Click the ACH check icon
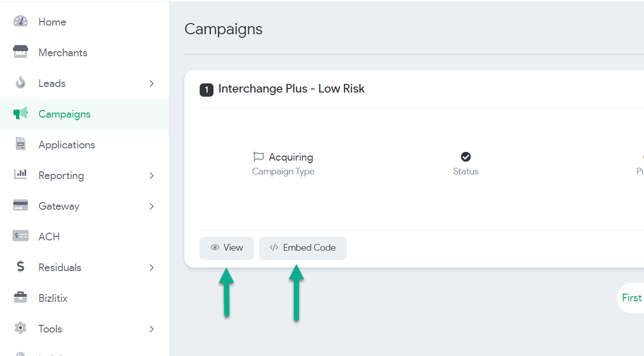Screen dimensions: 644x356 pyautogui.click(x=20, y=236)
